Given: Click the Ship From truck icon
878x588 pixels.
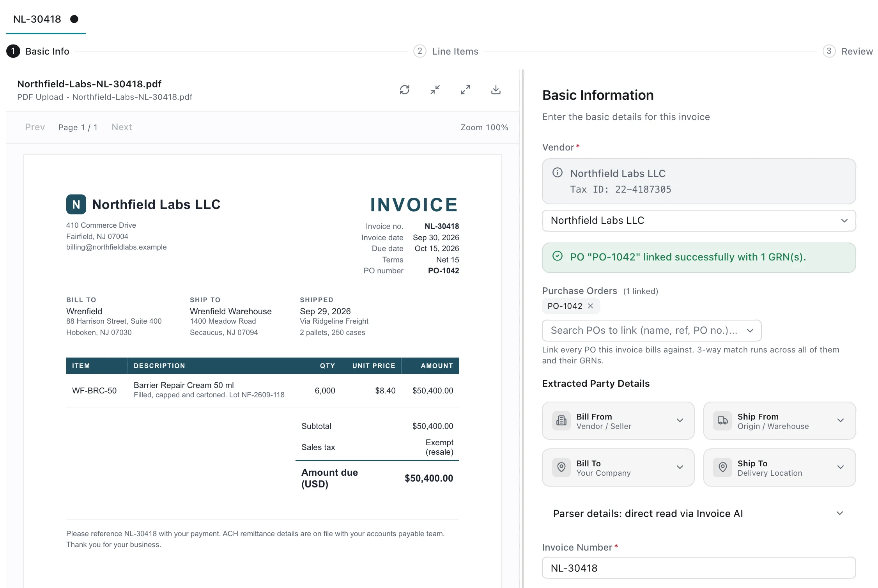Looking at the screenshot, I should pyautogui.click(x=722, y=421).
